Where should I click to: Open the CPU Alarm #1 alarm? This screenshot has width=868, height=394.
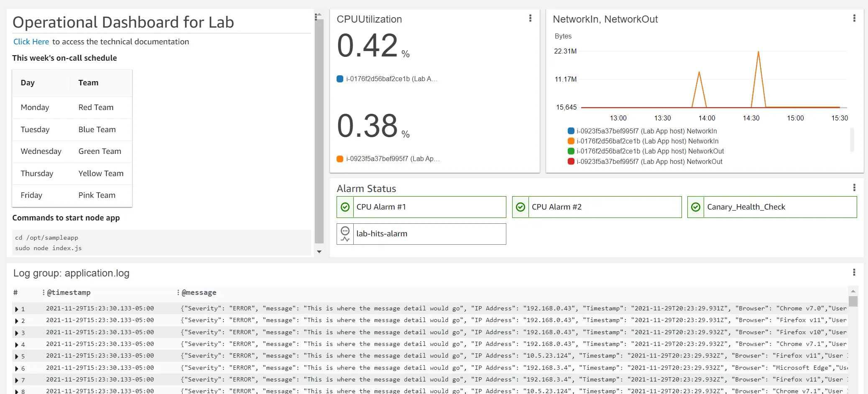[421, 207]
